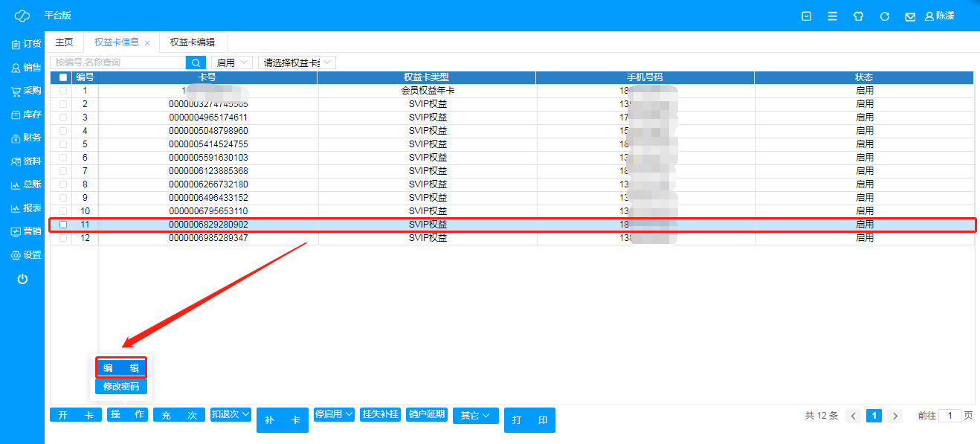Click the search field 按编号,名称查询
The height and width of the screenshot is (444, 980).
117,62
